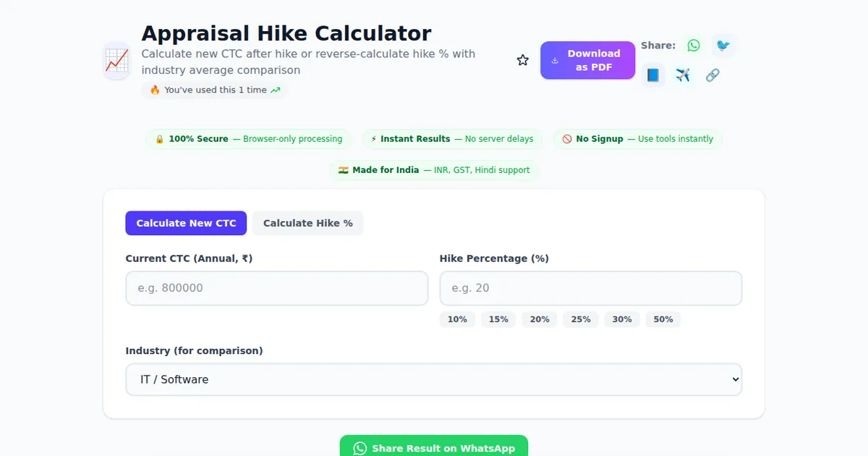Share via the Telegram paper plane icon
This screenshot has width=868, height=456.
tap(683, 75)
